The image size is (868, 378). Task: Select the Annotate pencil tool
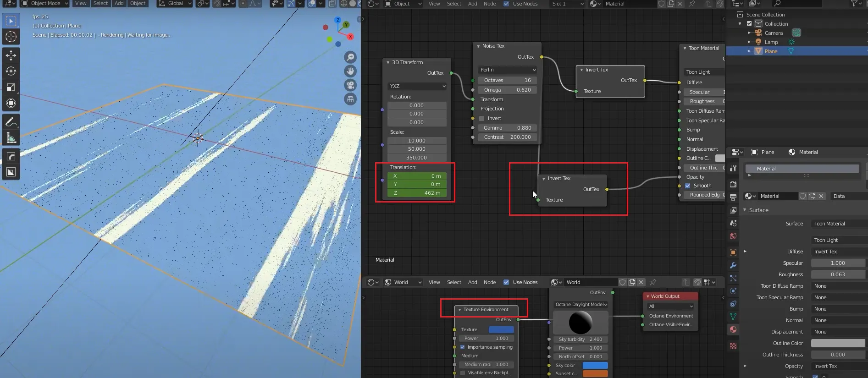click(x=11, y=122)
